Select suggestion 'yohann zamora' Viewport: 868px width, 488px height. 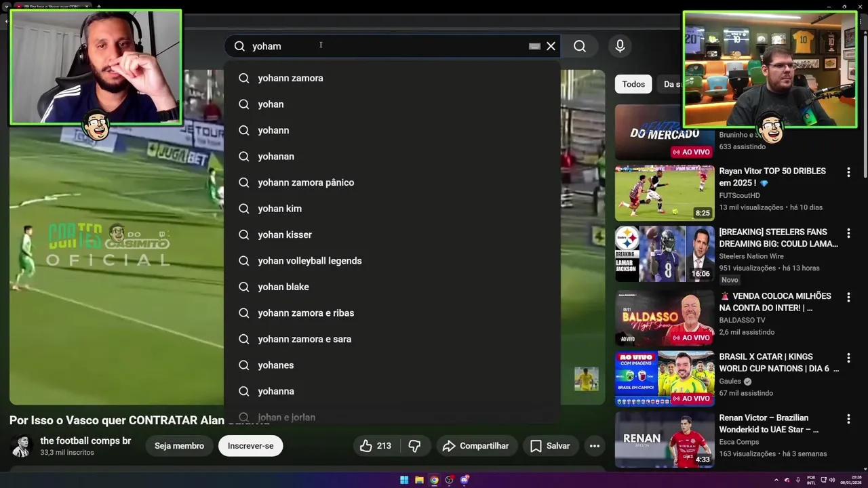click(x=392, y=78)
